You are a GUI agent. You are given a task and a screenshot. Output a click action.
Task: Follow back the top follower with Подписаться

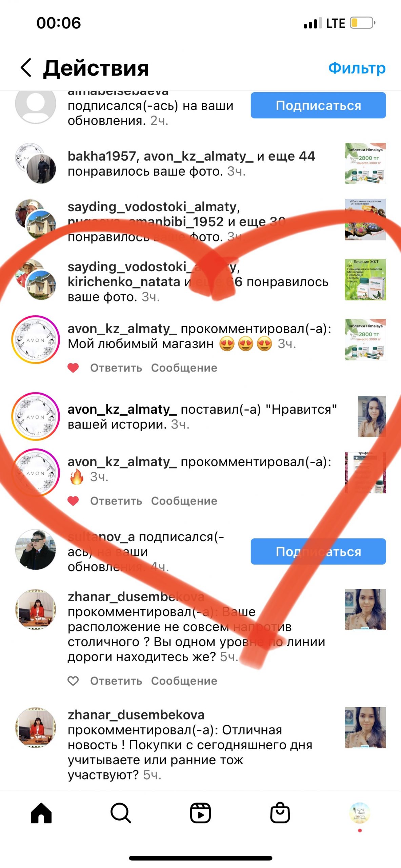click(318, 105)
